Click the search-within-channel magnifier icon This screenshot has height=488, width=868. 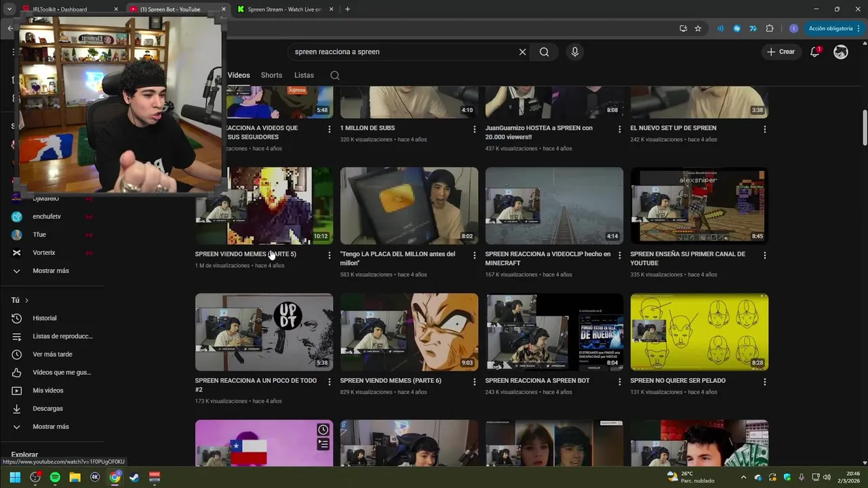point(335,75)
